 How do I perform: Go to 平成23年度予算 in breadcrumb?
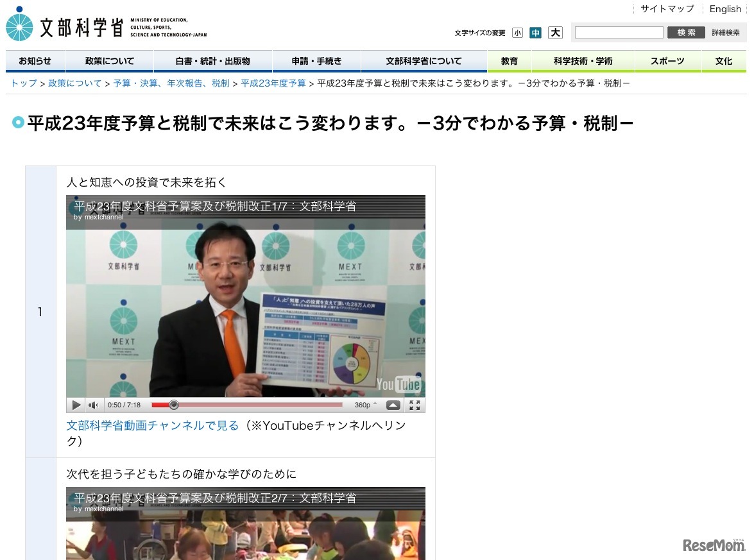(273, 83)
